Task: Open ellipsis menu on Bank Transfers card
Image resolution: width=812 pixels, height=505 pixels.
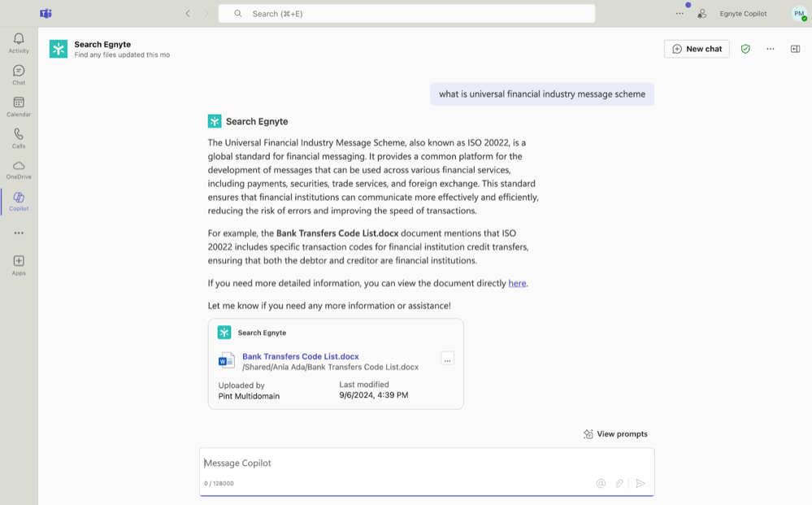Action: click(447, 359)
